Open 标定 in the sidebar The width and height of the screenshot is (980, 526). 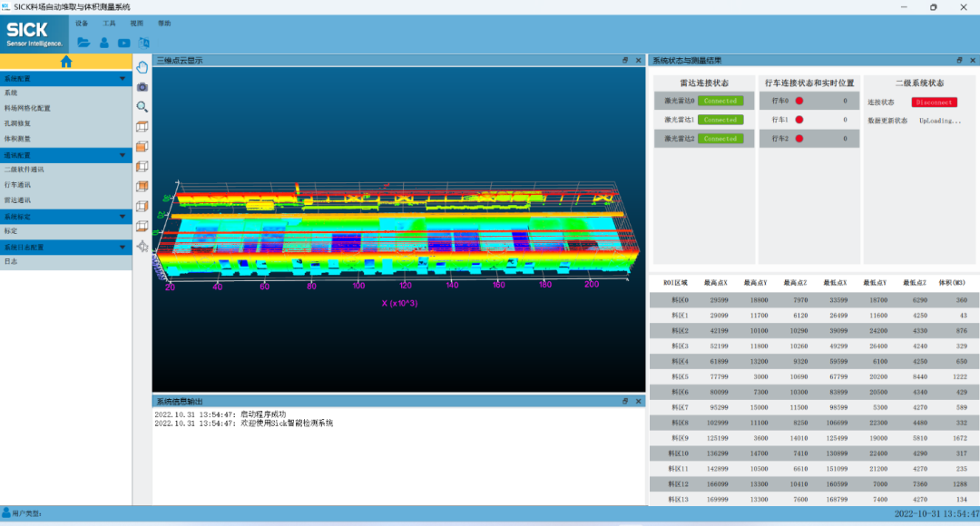tap(65, 231)
